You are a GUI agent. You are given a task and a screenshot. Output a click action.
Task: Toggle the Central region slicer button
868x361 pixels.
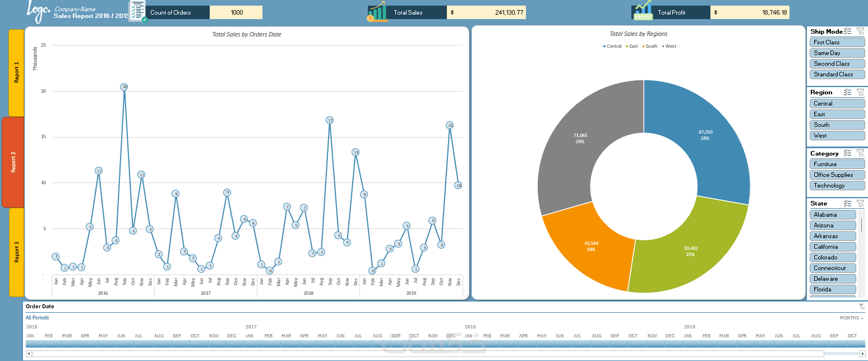point(837,103)
